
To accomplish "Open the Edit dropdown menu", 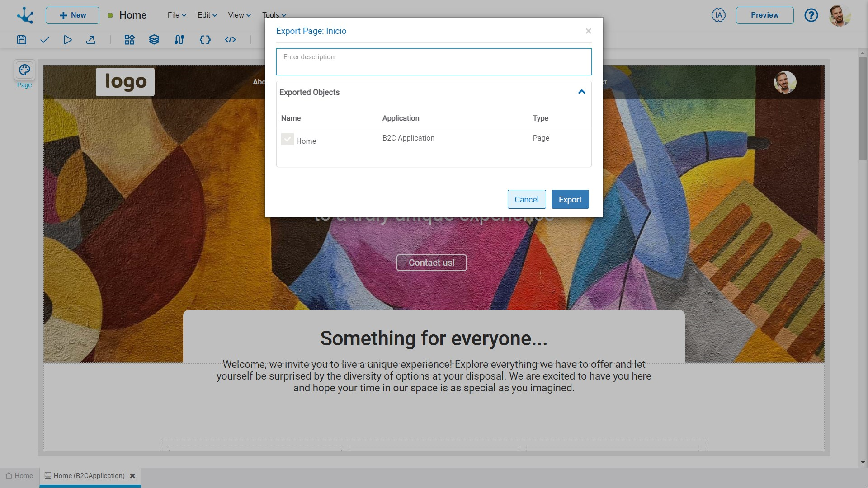I will coord(207,15).
